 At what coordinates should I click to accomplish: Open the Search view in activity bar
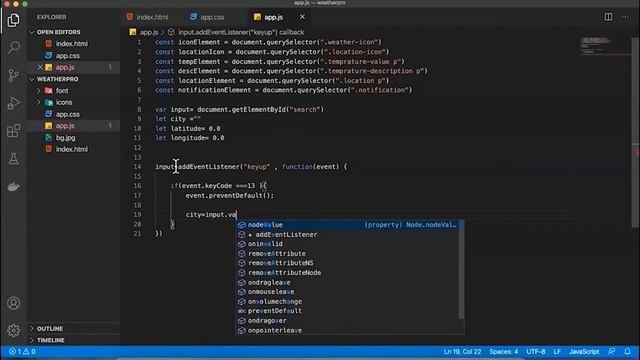click(13, 48)
